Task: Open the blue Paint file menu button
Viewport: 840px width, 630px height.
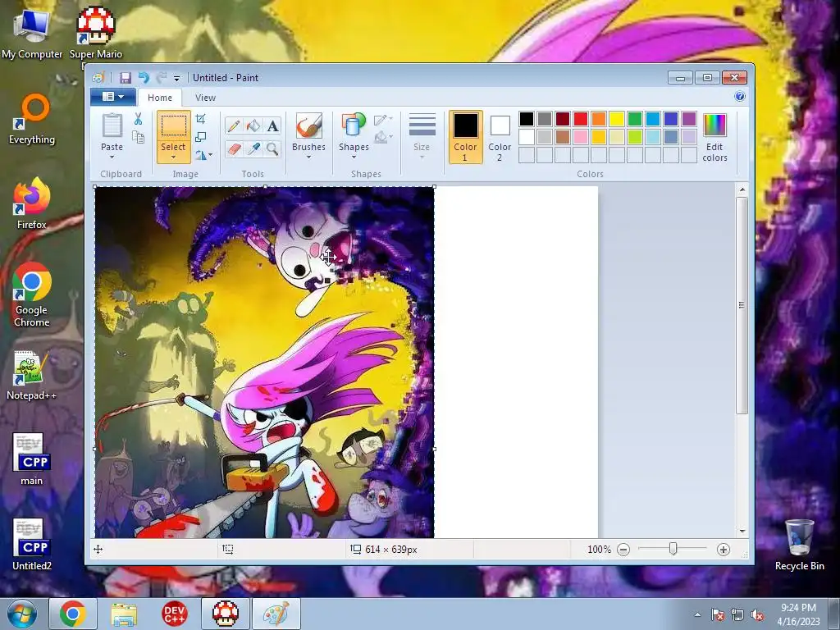Action: [x=112, y=97]
